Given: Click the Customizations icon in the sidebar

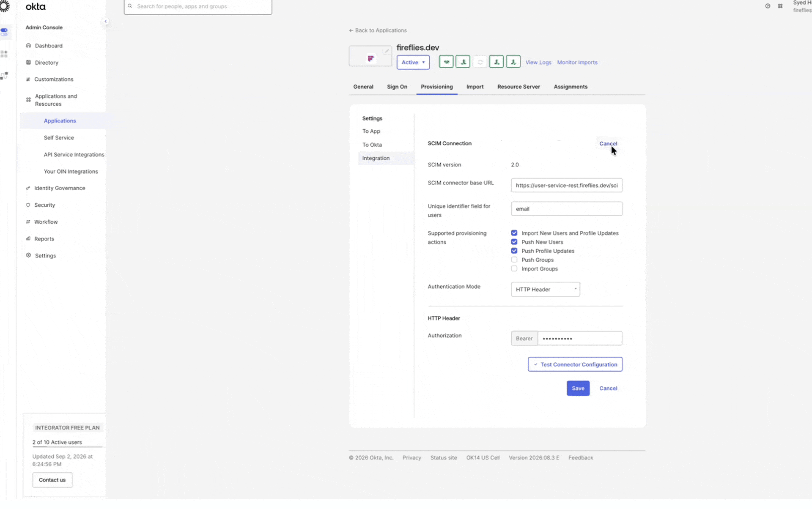Looking at the screenshot, I should [28, 79].
